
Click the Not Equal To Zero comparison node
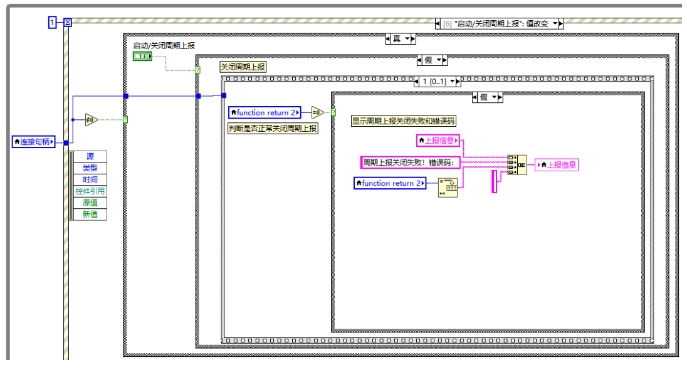pyautogui.click(x=318, y=113)
